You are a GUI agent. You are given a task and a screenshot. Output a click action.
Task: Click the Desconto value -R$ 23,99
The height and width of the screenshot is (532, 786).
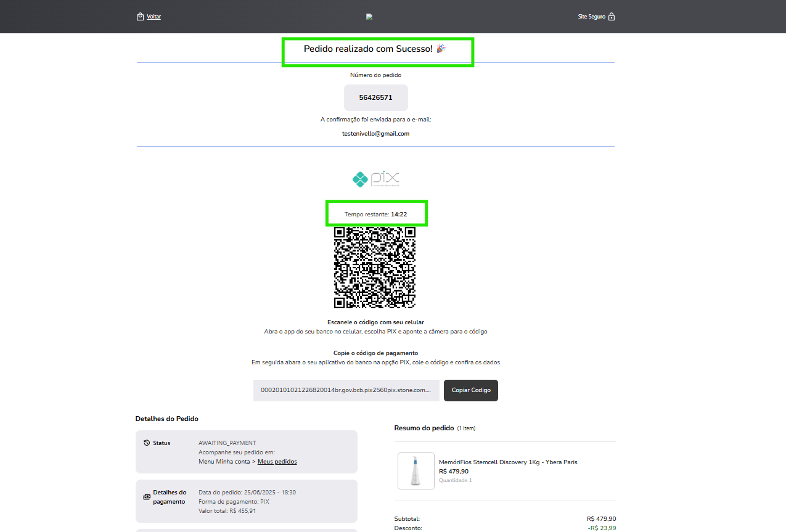coord(602,528)
